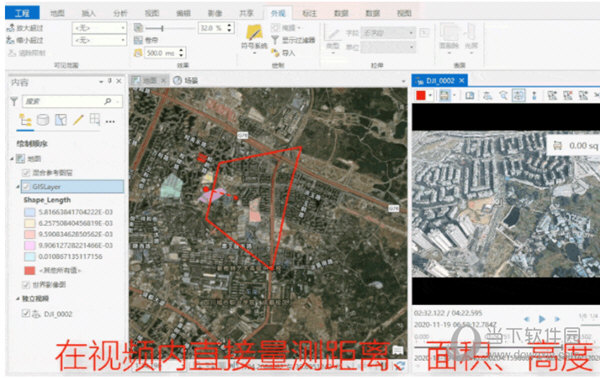600x379 pixels.
Task: Open the upper 无 visibility range dropdown
Action: 99,28
